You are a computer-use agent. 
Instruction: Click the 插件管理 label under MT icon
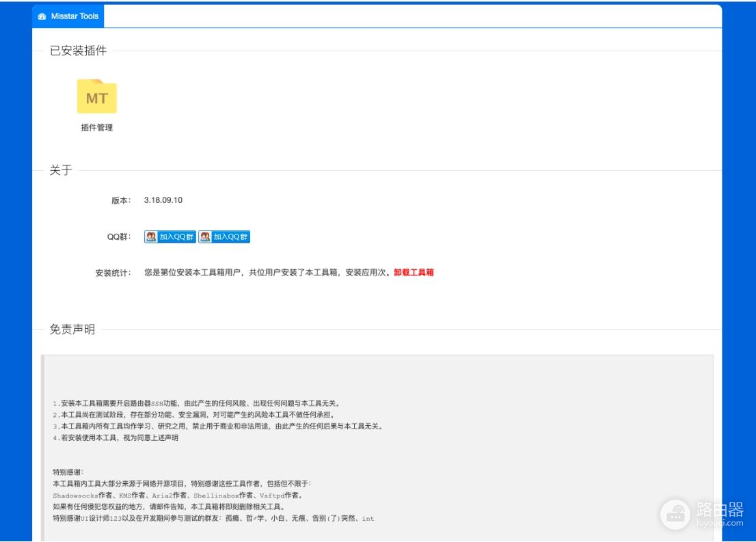96,128
